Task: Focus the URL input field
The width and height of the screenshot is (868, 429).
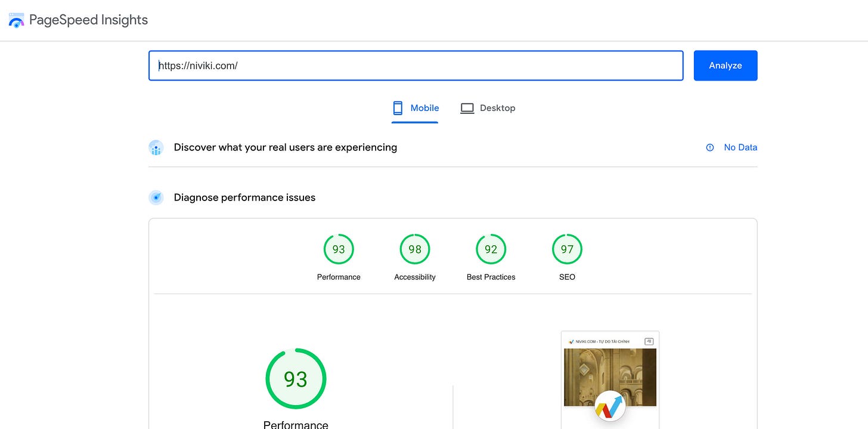Action: (x=416, y=66)
